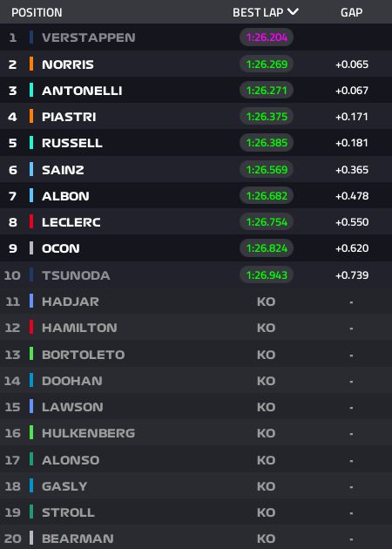Open the RUSSELL driver row
This screenshot has width=392, height=549.
[196, 143]
